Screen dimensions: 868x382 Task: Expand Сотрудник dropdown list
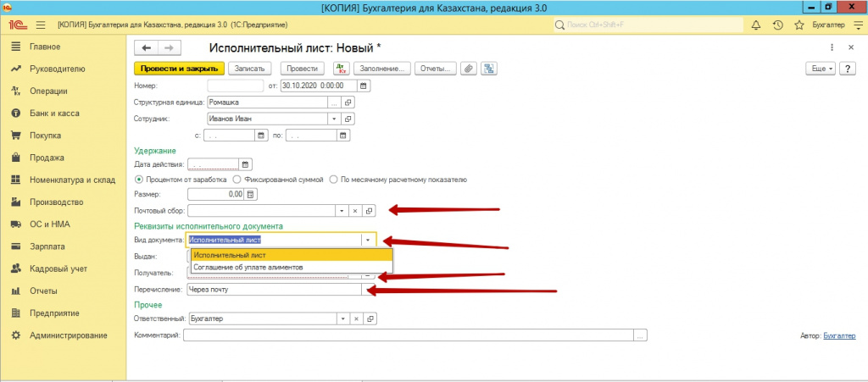334,119
